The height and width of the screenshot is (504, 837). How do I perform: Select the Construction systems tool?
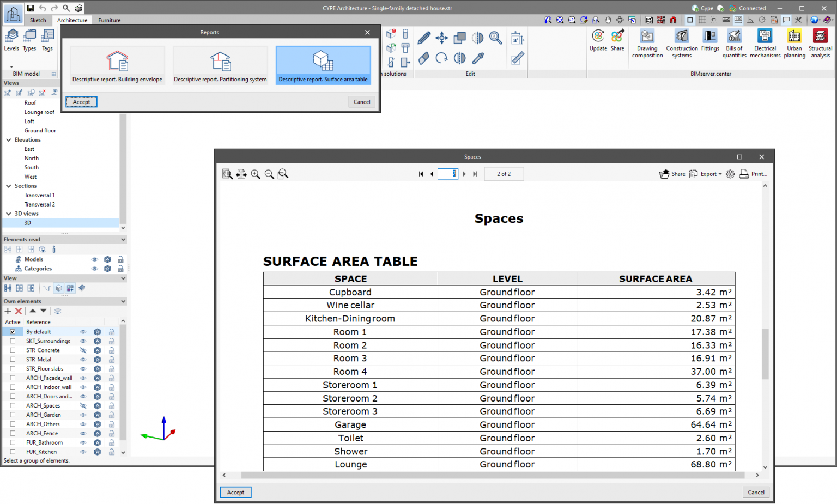(681, 42)
